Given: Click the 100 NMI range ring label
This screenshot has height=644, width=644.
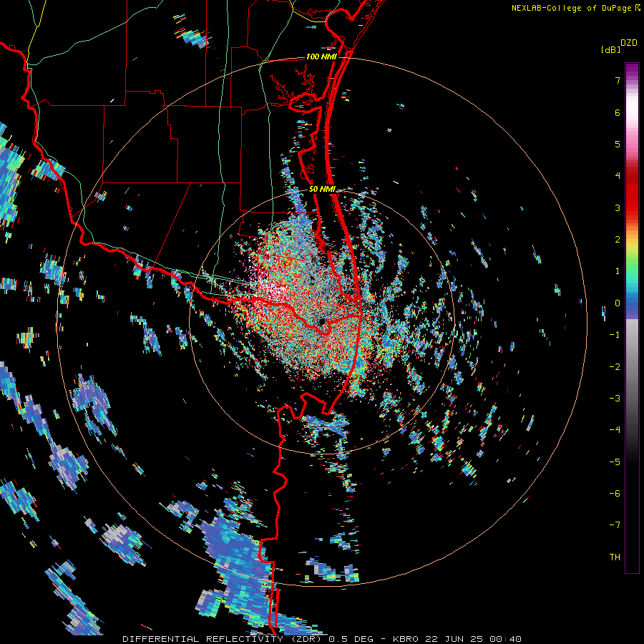Looking at the screenshot, I should 321,57.
